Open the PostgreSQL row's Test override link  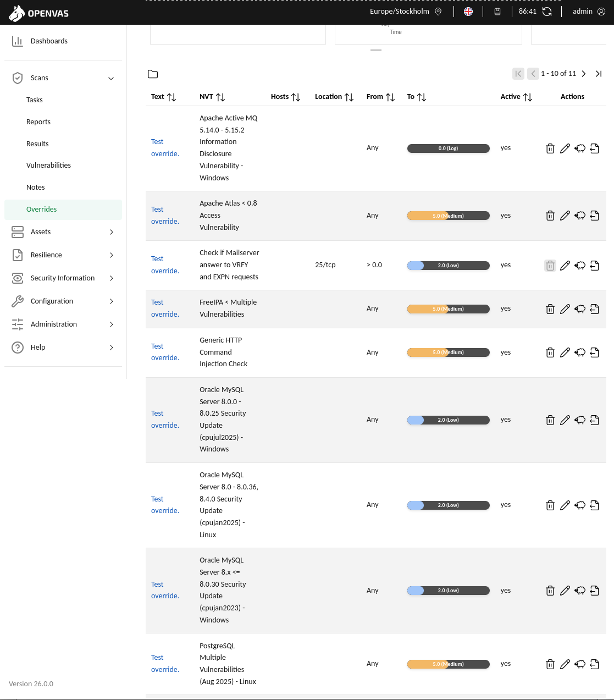point(164,664)
